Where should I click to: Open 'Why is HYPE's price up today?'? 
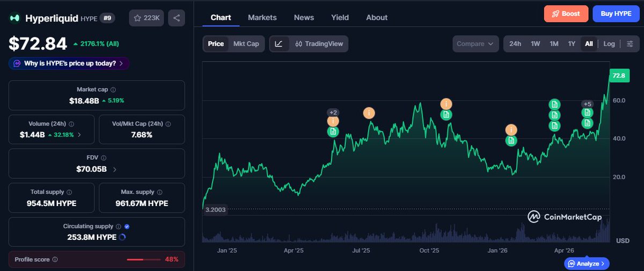(69, 63)
